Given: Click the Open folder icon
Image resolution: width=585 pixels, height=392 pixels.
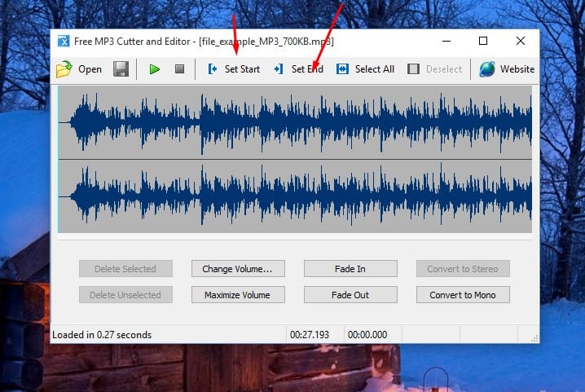Looking at the screenshot, I should coord(64,69).
